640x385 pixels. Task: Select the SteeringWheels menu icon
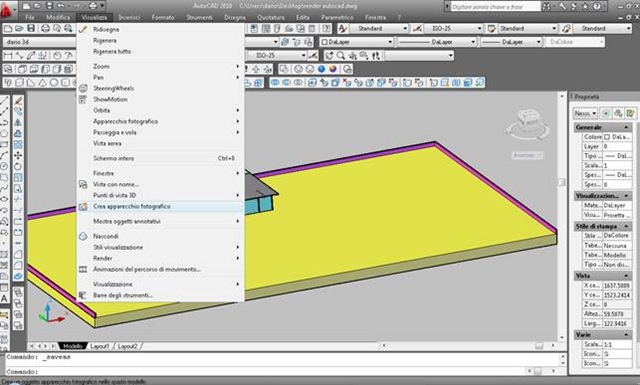pos(83,88)
